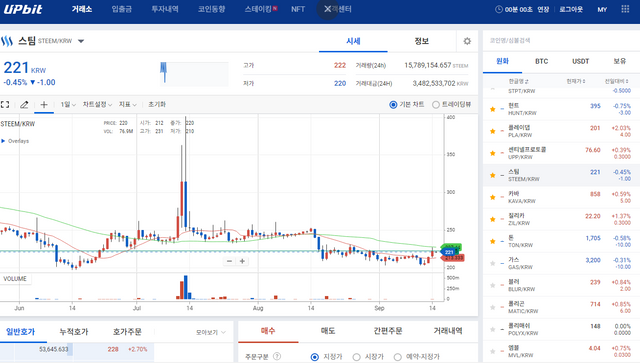Screen dimensions: 640x363
Task: Toggle favorite star for UPP/KRW
Action: [x=493, y=153]
